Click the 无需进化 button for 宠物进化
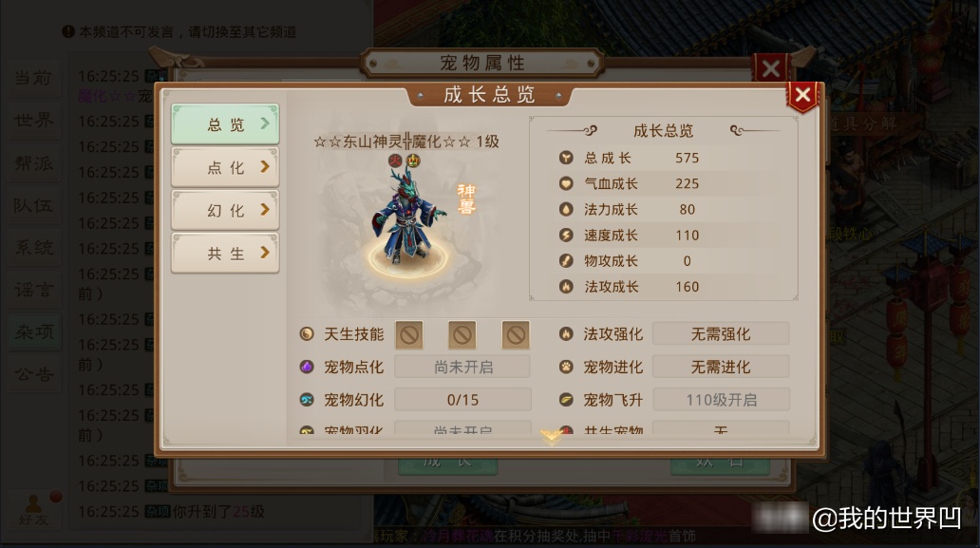This screenshot has height=548, width=980. point(721,367)
